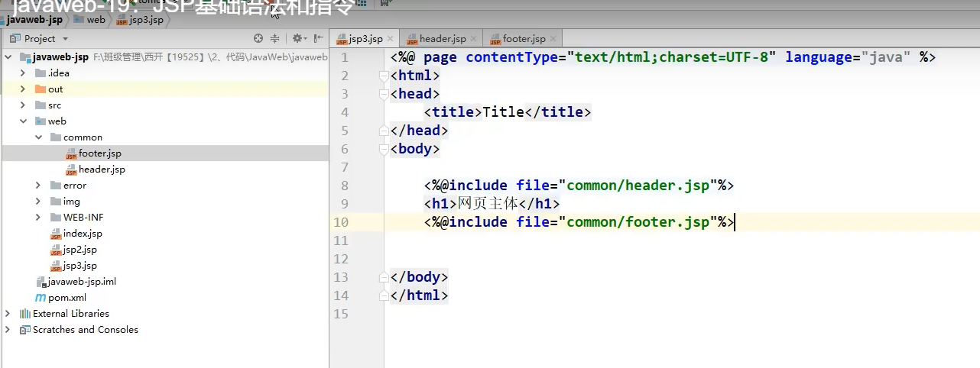The height and width of the screenshot is (368, 980).
Task: Click the External Libraries icon
Action: pyautogui.click(x=24, y=314)
